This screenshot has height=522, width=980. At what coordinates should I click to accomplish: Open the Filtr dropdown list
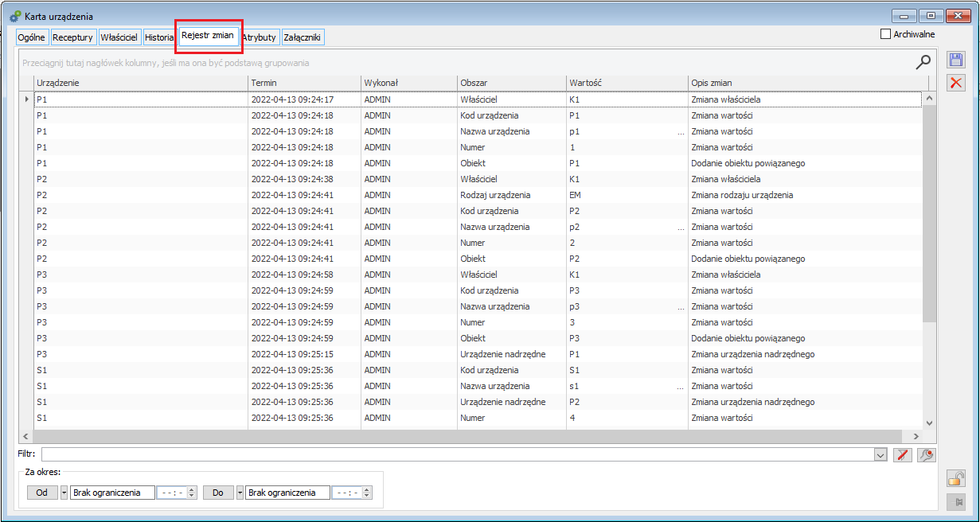(880, 454)
